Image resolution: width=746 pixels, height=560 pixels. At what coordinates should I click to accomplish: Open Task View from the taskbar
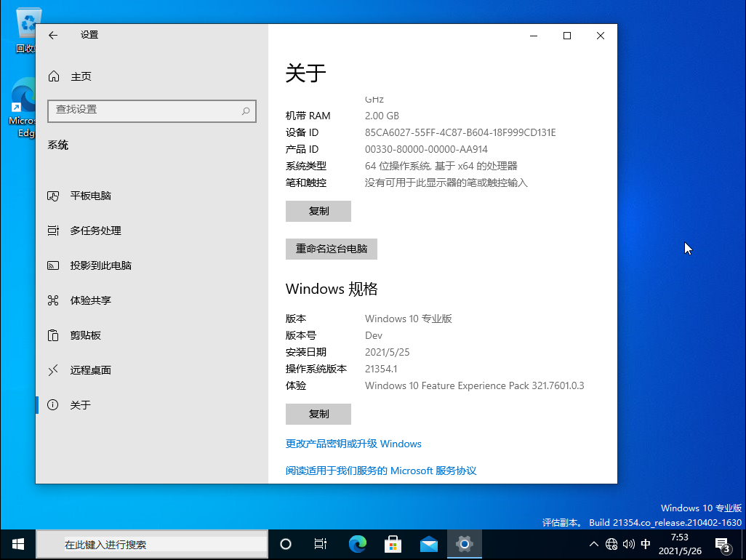[x=320, y=543]
